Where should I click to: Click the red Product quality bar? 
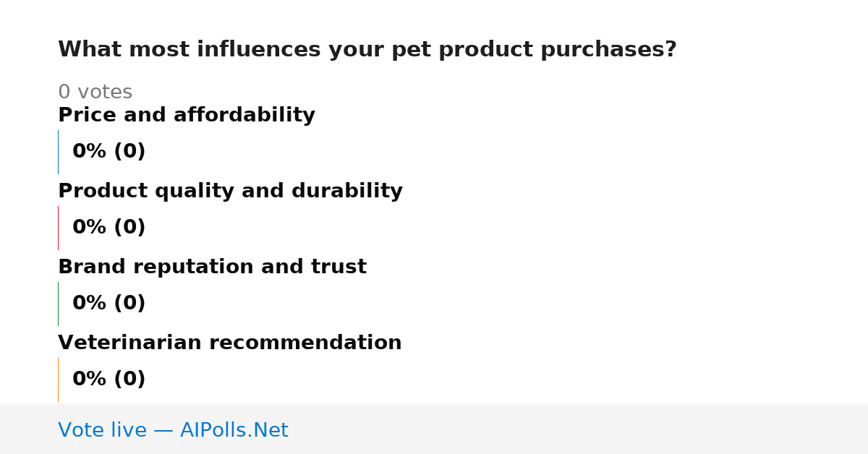click(58, 228)
